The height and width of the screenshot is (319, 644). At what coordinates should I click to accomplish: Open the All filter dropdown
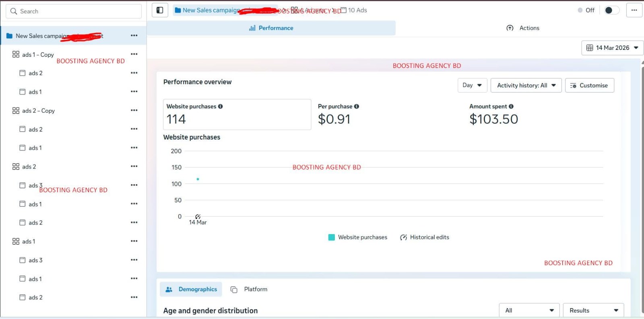click(529, 311)
